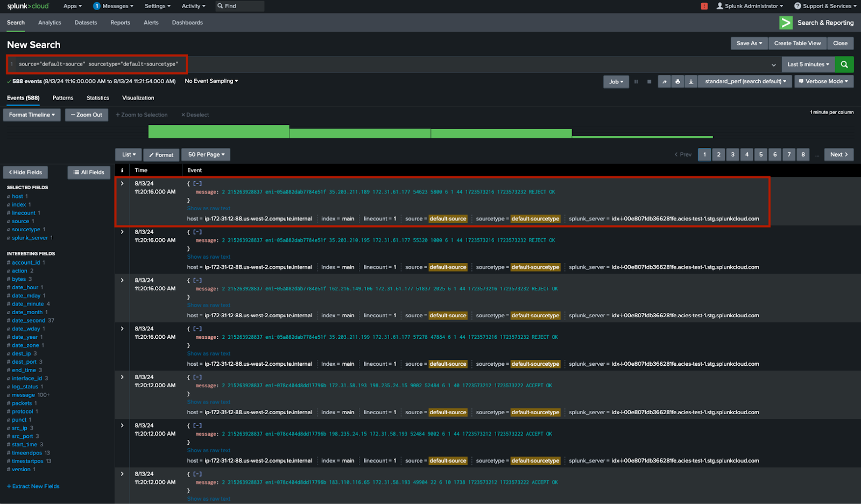Open the Activity menu

pos(194,6)
